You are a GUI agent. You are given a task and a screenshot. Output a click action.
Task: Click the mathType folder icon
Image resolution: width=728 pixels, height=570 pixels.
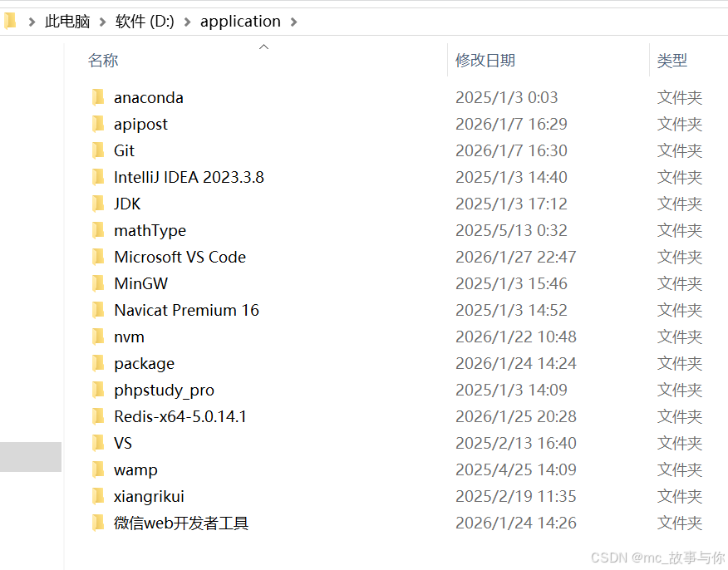tap(98, 230)
